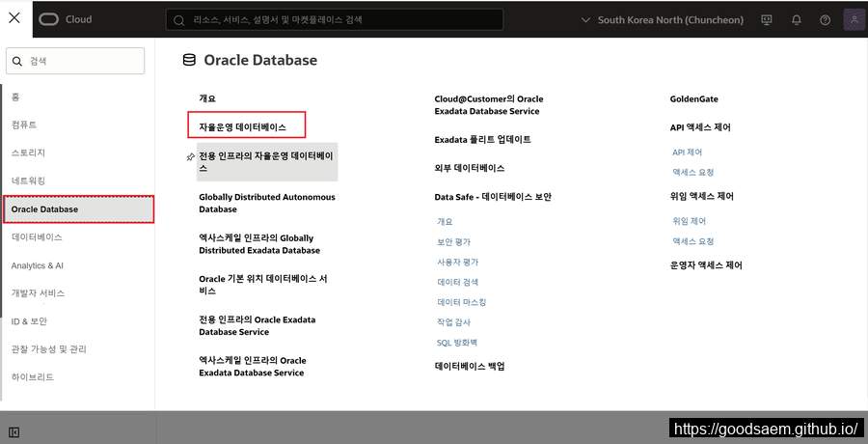The image size is (868, 444).
Task: Select 홈 in the sidebar menu
Action: click(15, 97)
